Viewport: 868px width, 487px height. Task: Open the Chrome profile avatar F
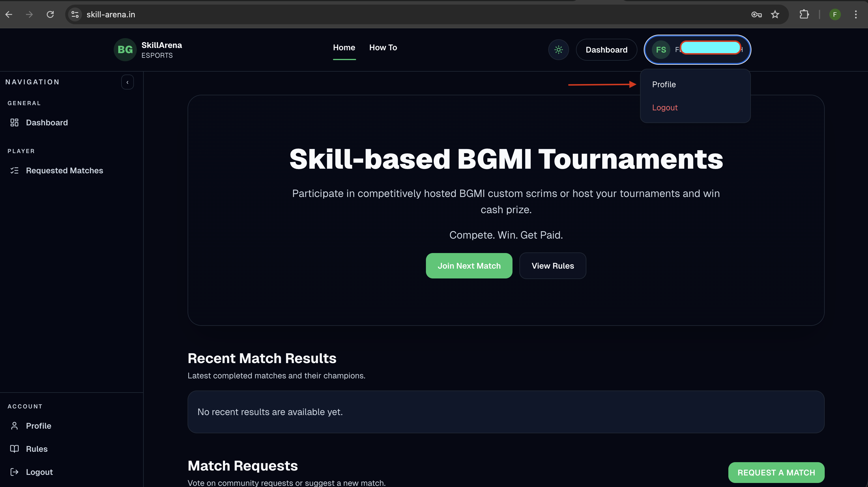point(835,14)
